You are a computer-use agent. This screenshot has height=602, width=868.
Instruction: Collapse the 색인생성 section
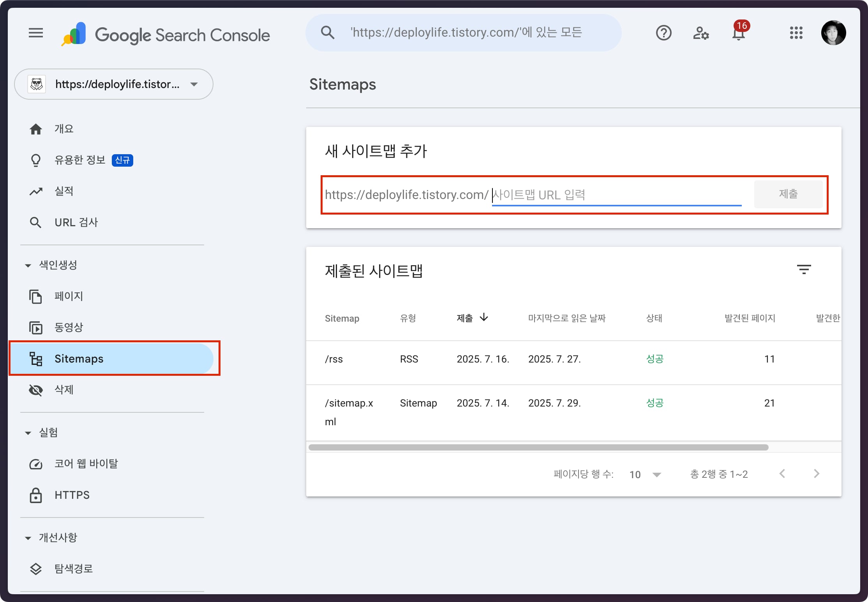(x=28, y=265)
